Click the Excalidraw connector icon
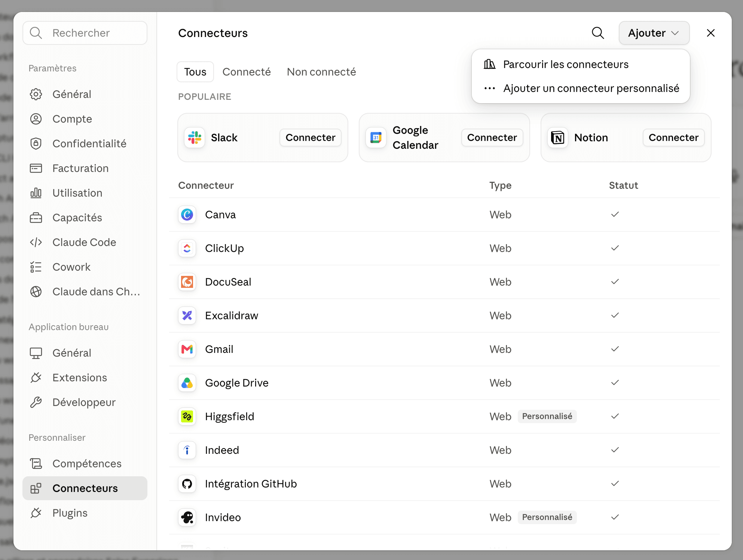Image resolution: width=743 pixels, height=560 pixels. (x=187, y=316)
